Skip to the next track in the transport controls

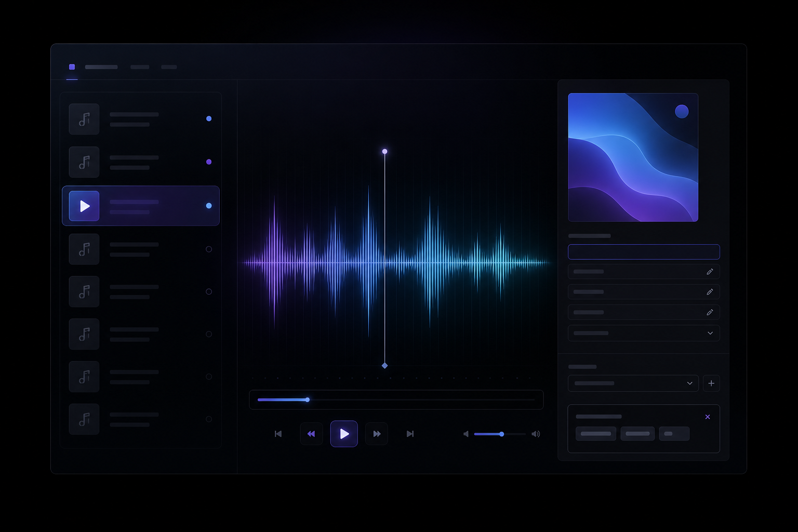coord(410,434)
